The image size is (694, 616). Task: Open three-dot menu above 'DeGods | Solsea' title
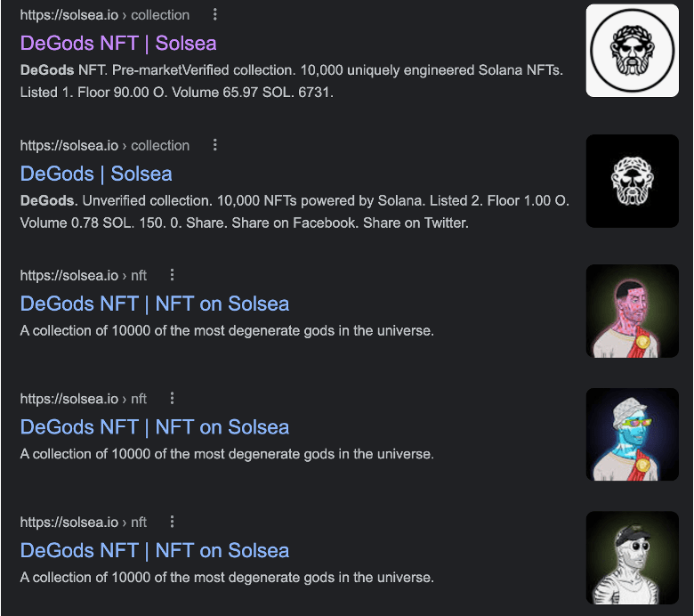coord(215,145)
